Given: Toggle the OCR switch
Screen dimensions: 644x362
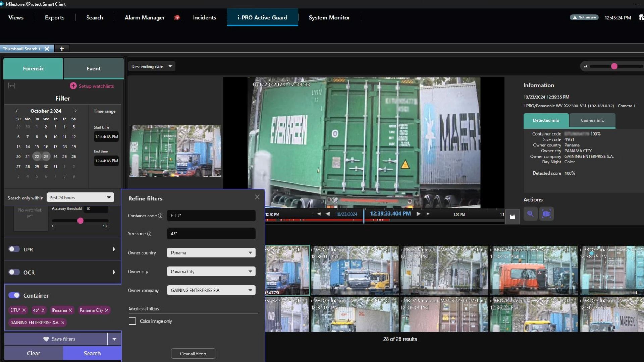Looking at the screenshot, I should 14,272.
